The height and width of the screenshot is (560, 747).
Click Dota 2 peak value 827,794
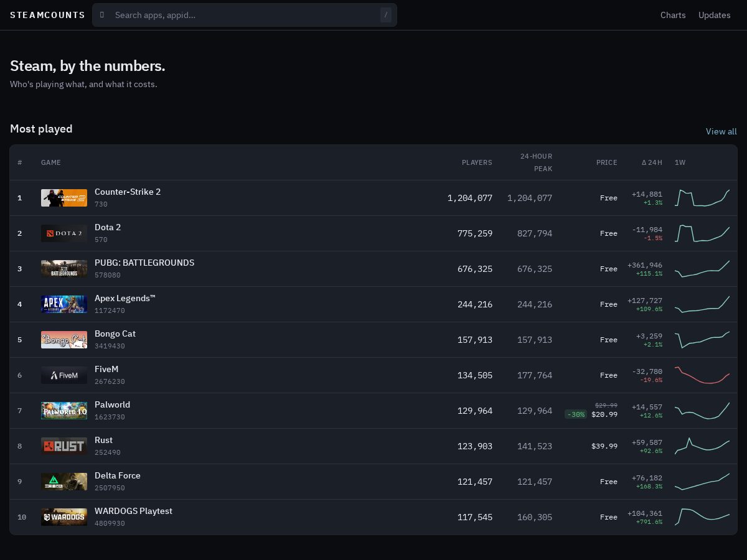point(535,233)
